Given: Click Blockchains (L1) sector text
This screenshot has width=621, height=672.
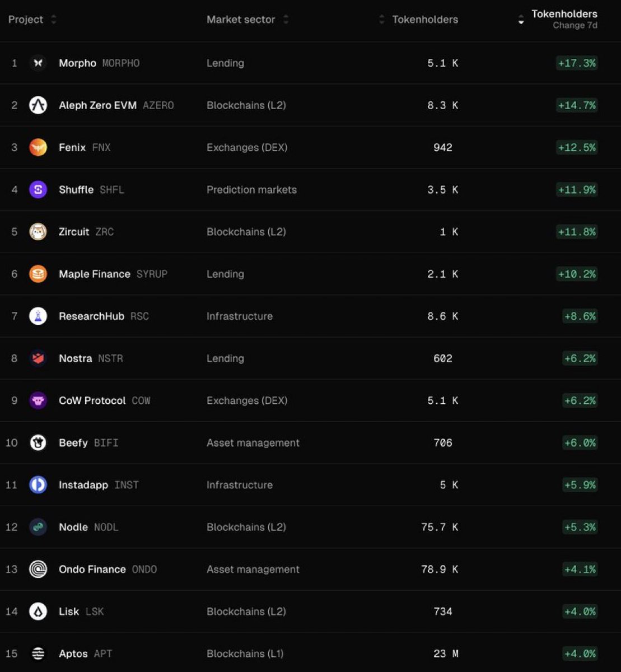Looking at the screenshot, I should (x=245, y=654).
